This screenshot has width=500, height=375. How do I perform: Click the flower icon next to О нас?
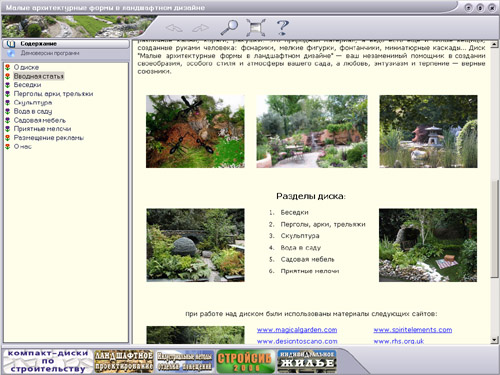8,147
